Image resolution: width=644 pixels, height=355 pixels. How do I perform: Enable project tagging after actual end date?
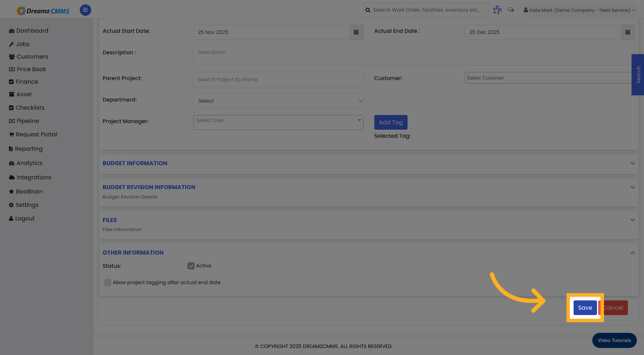click(x=108, y=282)
